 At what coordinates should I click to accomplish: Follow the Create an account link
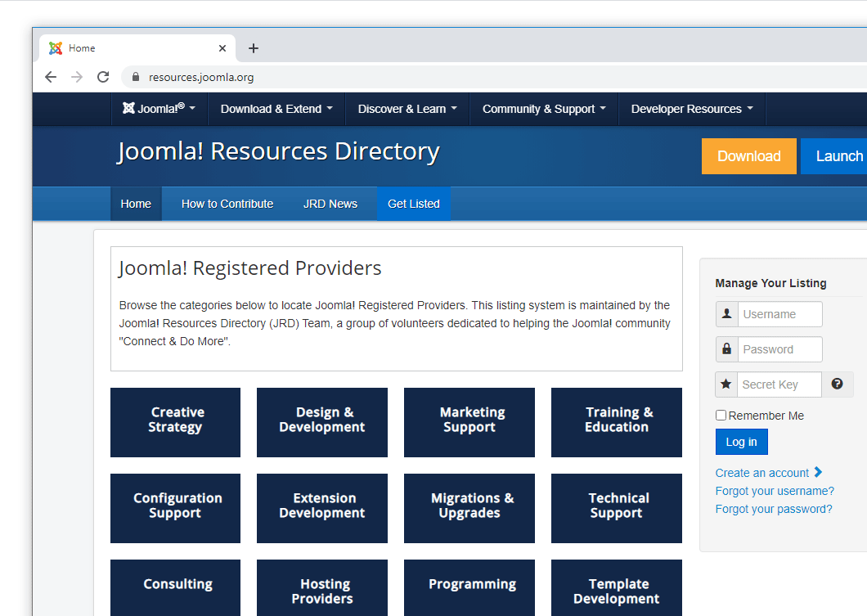[762, 474]
